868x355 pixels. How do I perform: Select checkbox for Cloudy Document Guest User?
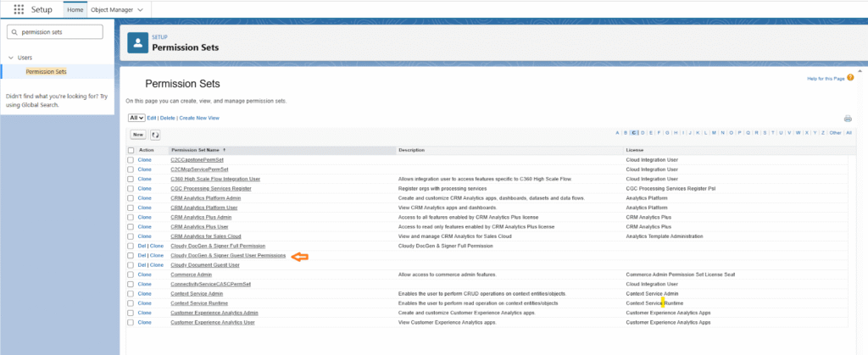coord(131,265)
